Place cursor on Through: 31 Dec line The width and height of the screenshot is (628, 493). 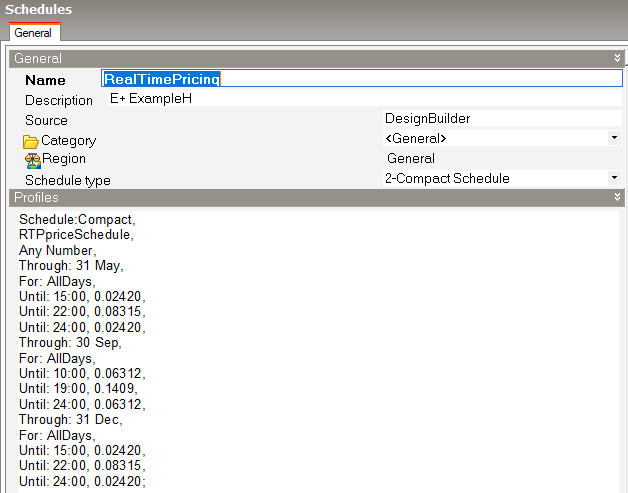[x=69, y=420]
